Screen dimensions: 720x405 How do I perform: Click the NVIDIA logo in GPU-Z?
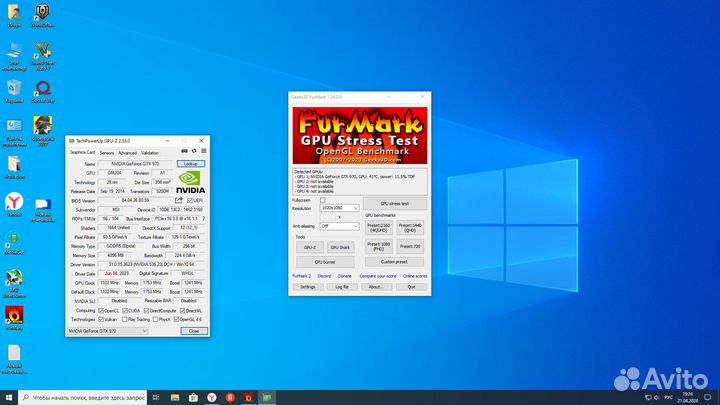pyautogui.click(x=190, y=183)
